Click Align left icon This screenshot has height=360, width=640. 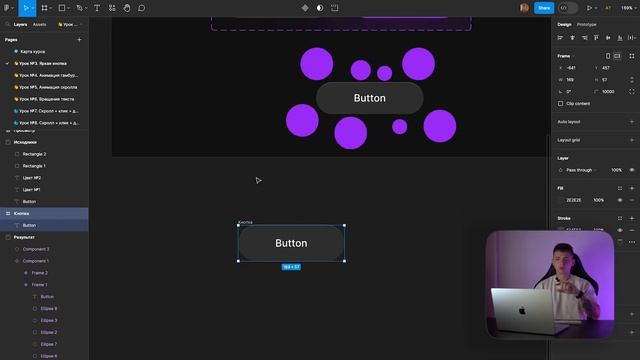click(560, 38)
